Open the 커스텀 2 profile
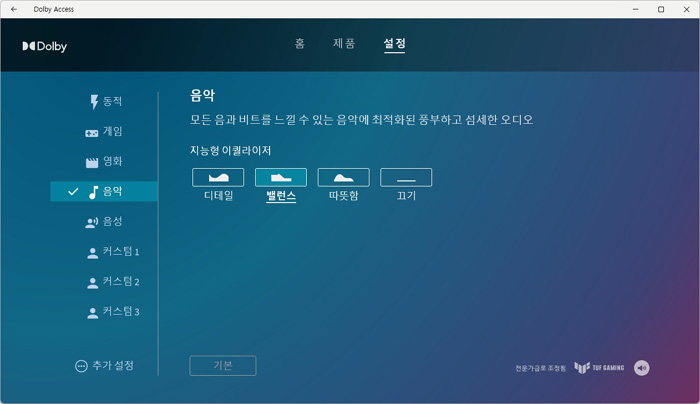This screenshot has width=700, height=404. click(112, 282)
